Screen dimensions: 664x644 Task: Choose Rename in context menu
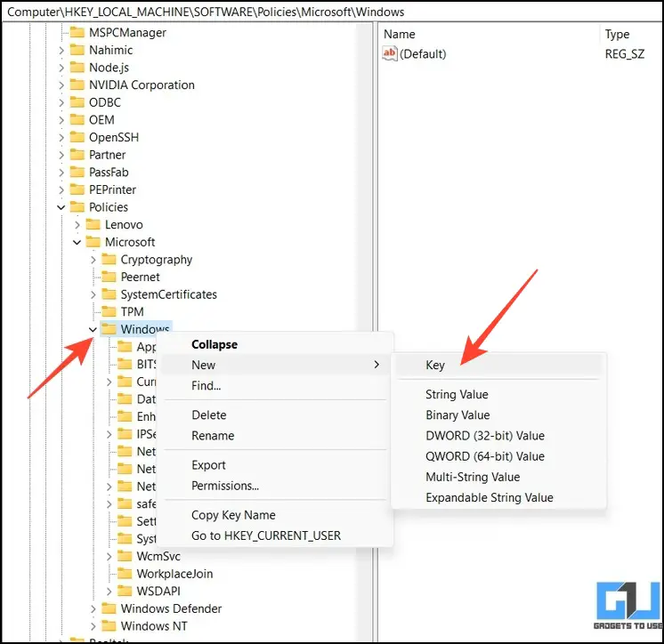coord(274,435)
